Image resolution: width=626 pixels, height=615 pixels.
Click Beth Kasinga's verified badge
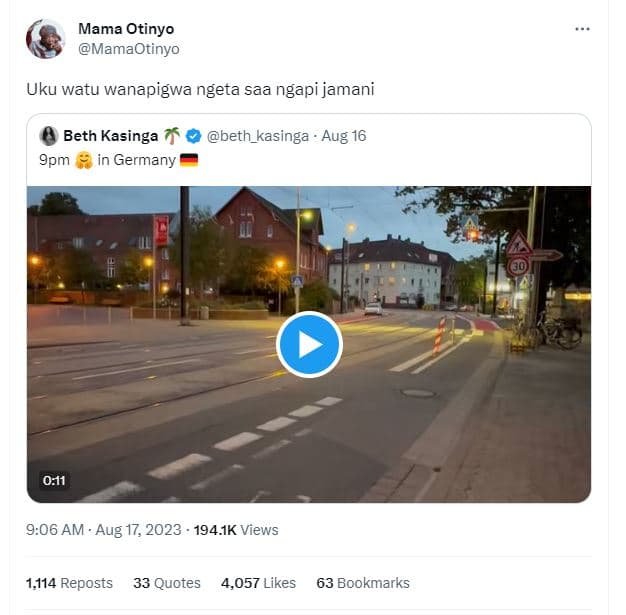(x=195, y=136)
